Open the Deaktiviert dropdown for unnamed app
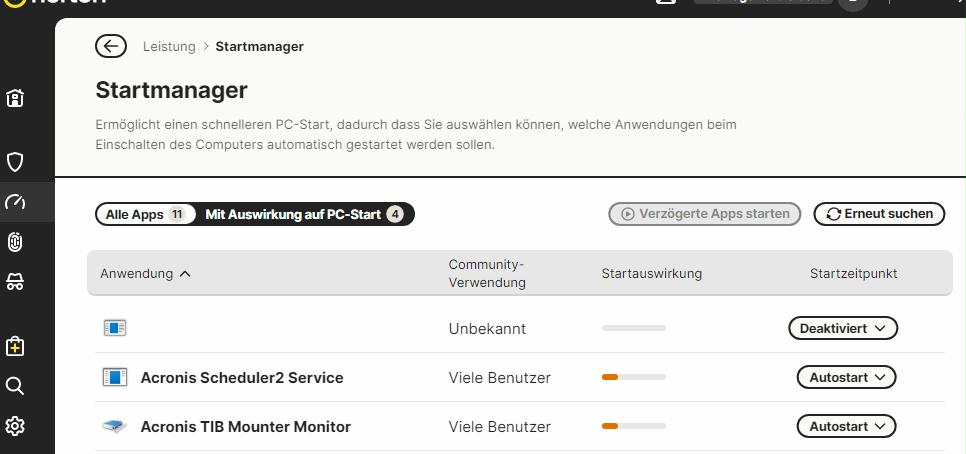This screenshot has height=454, width=966. (843, 328)
